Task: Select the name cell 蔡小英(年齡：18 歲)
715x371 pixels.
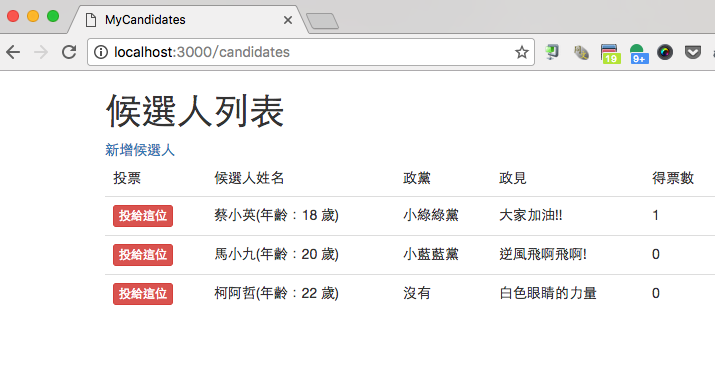Action: [x=276, y=215]
